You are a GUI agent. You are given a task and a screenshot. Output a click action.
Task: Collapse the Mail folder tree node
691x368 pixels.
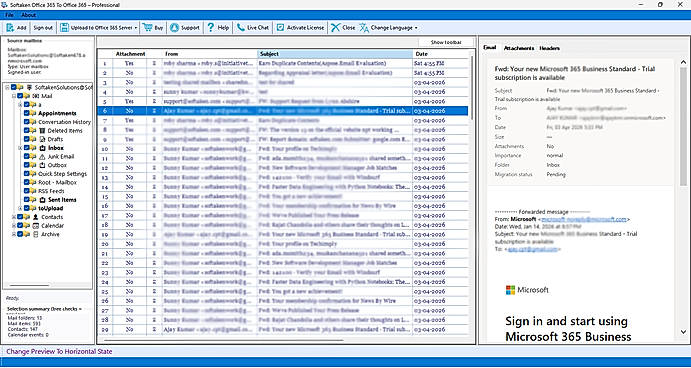coord(14,96)
